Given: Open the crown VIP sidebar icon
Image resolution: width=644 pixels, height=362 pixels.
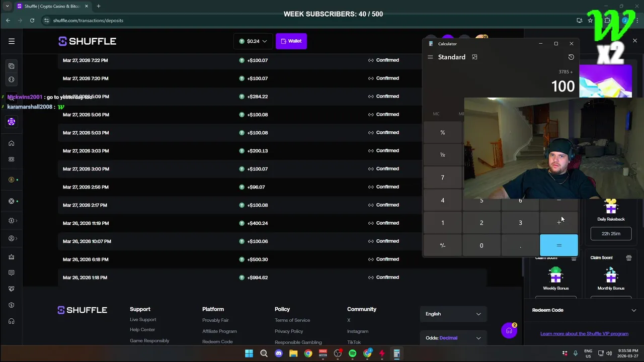Looking at the screenshot, I should coord(11,257).
